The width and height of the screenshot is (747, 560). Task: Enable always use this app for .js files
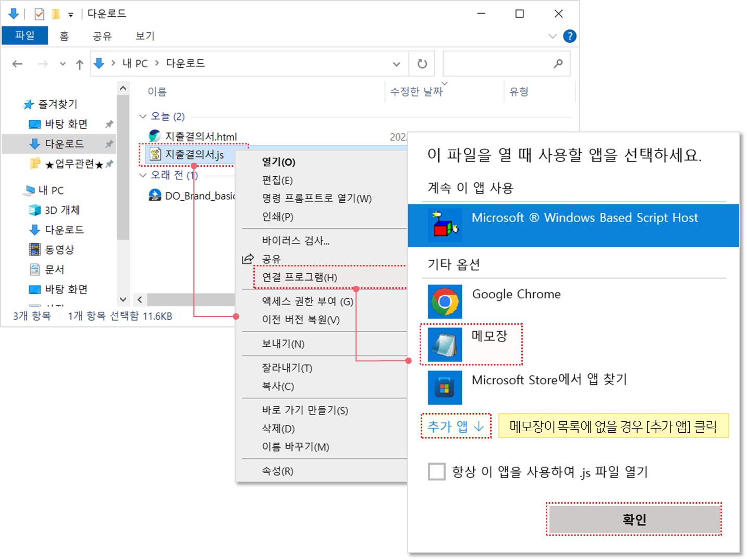click(x=436, y=471)
